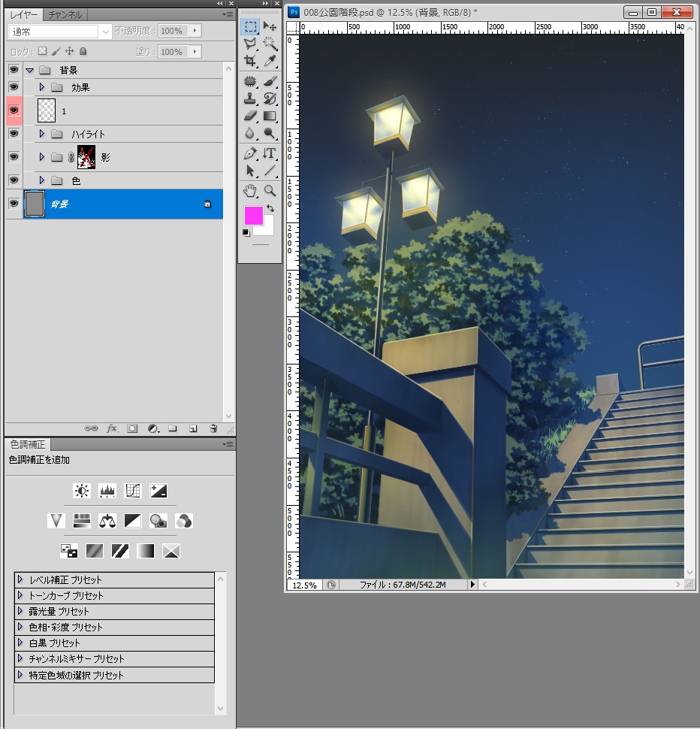Toggle visibility of layer 1

point(14,110)
